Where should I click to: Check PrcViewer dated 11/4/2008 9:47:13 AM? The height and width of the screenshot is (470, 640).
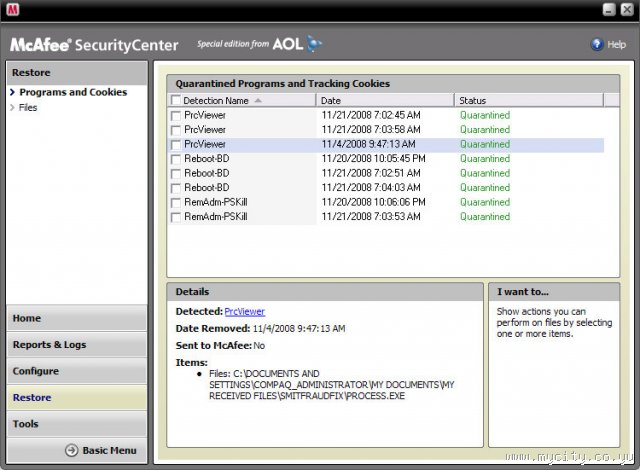click(x=176, y=144)
